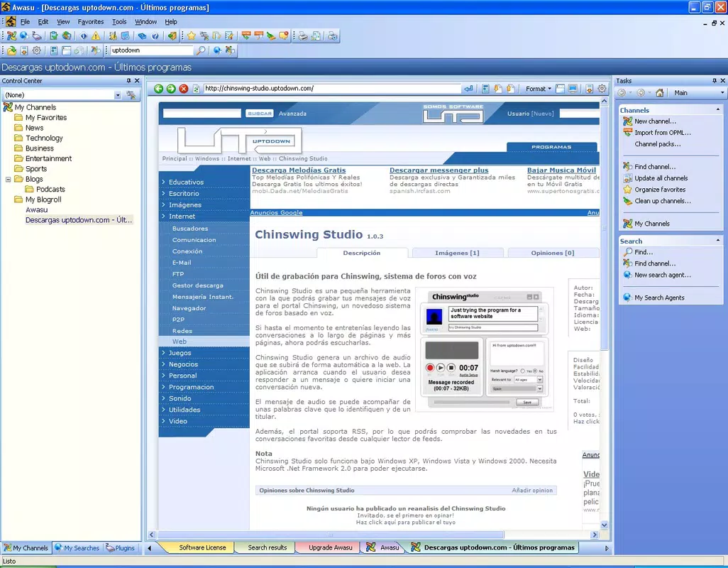
Task: Click the clean up broom toolbar icon
Action: click(271, 35)
